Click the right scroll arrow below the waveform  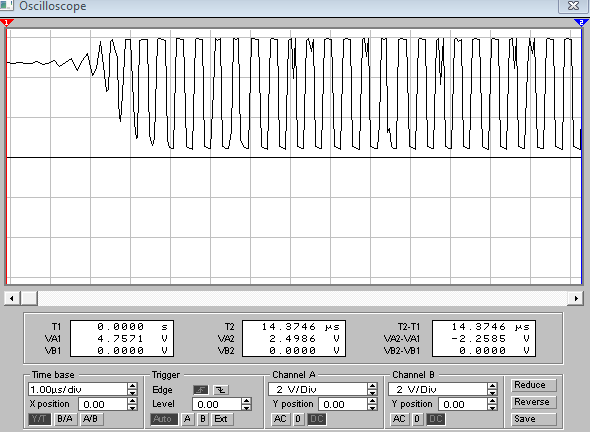(576, 298)
